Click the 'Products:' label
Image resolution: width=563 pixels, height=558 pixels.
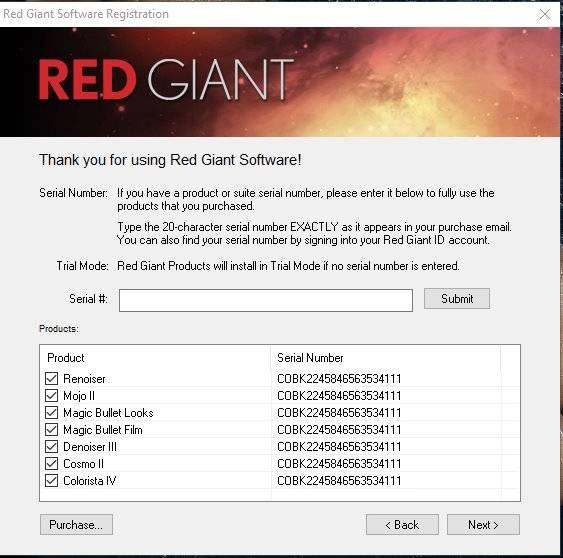point(59,329)
